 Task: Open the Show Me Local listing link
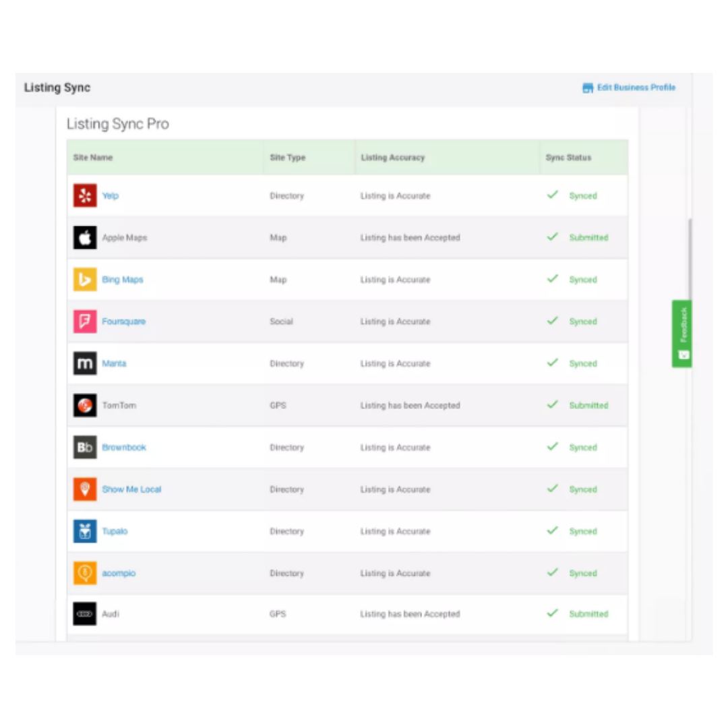point(131,489)
